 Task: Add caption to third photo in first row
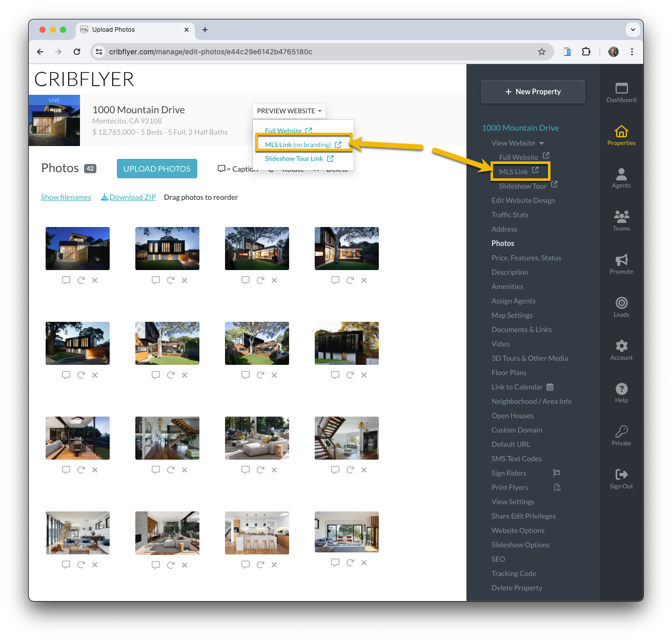pyautogui.click(x=246, y=280)
